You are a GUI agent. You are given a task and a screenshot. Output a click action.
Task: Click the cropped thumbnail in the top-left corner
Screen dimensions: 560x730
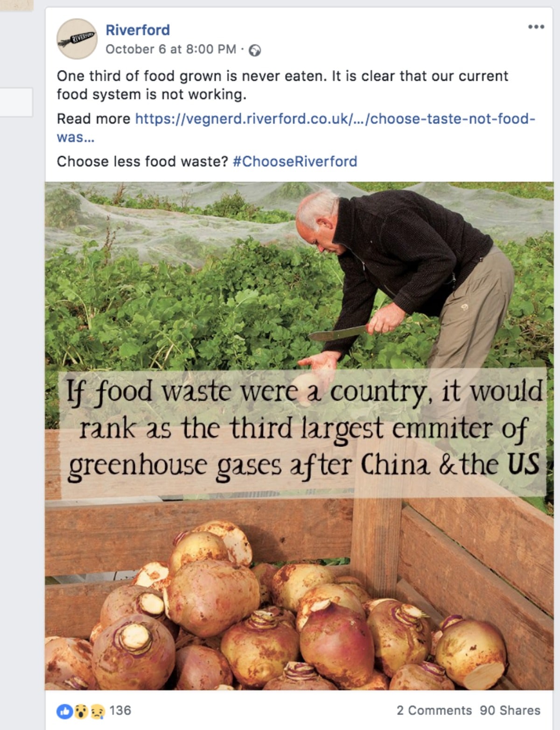click(17, 6)
